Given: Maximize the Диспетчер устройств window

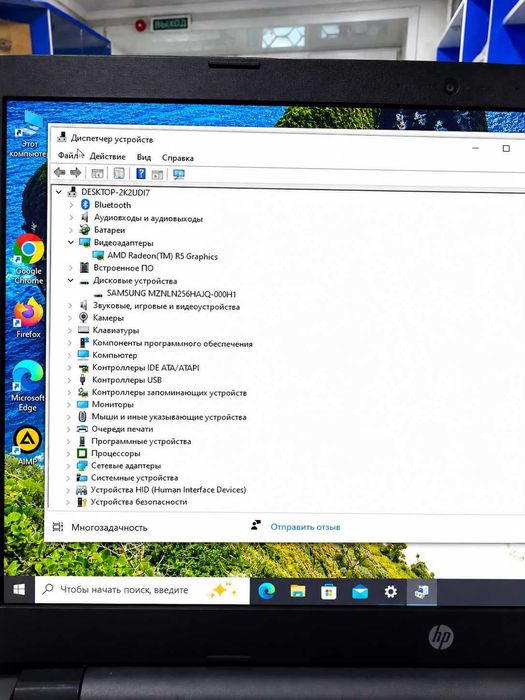Looking at the screenshot, I should [506, 148].
